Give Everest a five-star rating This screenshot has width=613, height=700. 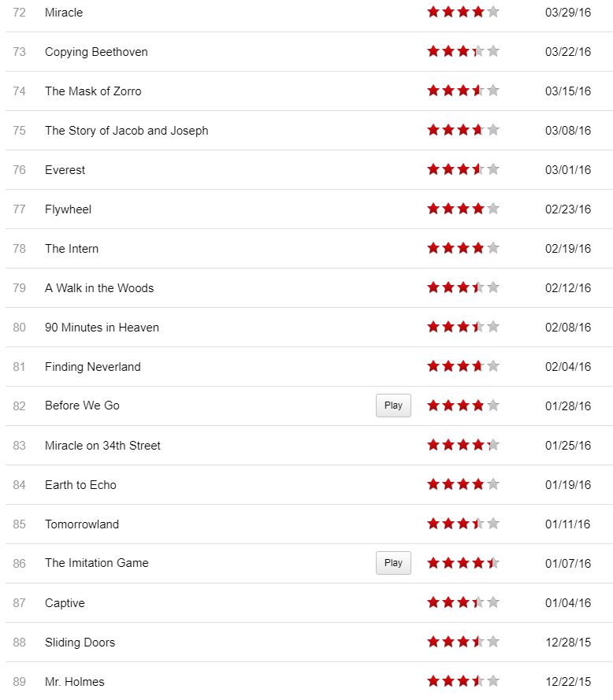(x=493, y=169)
